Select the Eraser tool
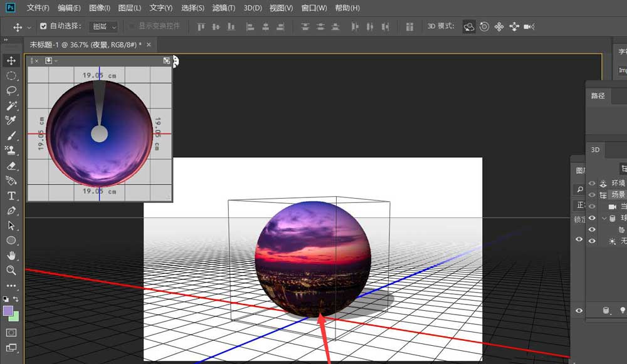Viewport: 627px width, 364px height. pyautogui.click(x=11, y=165)
